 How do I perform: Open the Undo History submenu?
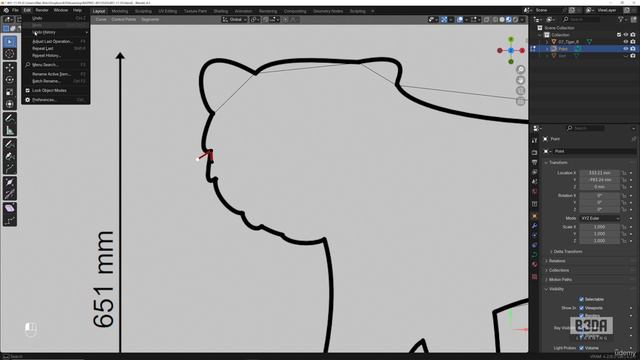coord(56,32)
